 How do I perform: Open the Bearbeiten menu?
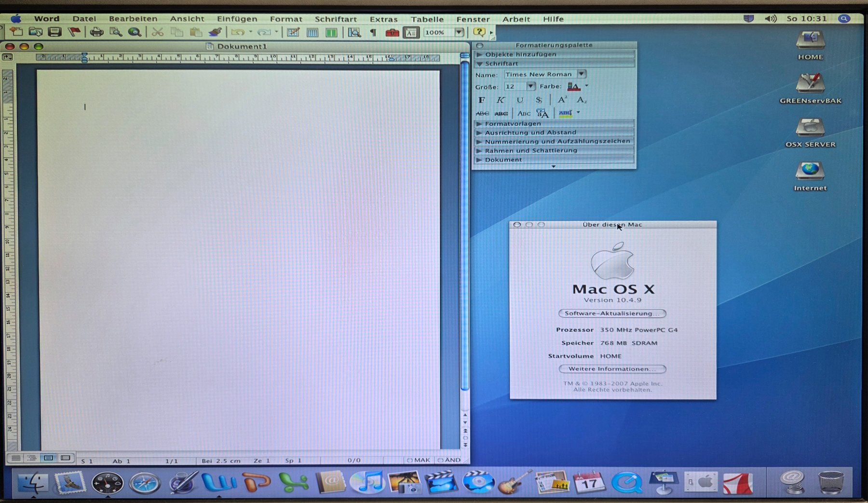coord(133,19)
